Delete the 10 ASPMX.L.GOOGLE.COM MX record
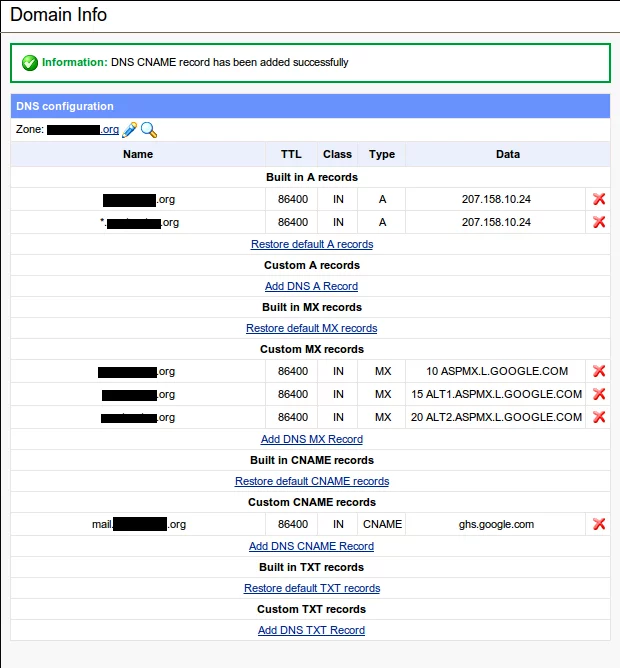Screen dimensions: 620x668 tap(599, 371)
